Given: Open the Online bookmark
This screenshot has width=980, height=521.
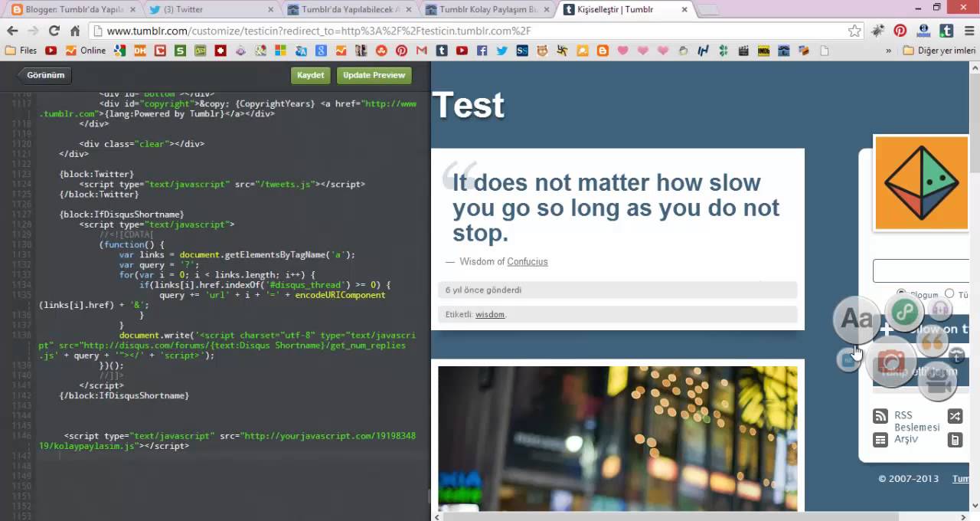Looking at the screenshot, I should (85, 51).
